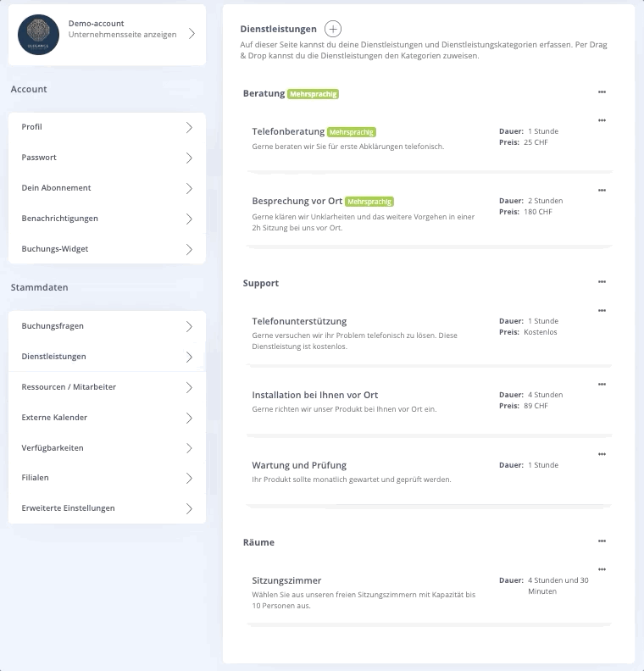Screen dimensions: 644x671
Task: Open options for Installation bei Ihnen vor Ort
Action: [602, 384]
